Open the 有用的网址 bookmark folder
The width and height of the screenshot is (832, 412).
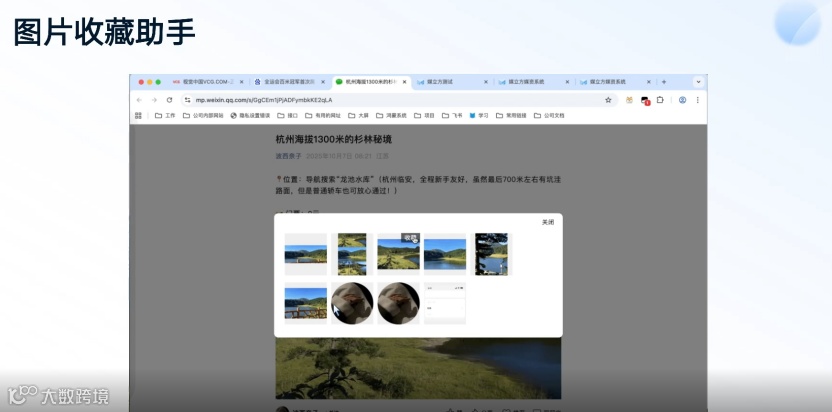(x=323, y=115)
